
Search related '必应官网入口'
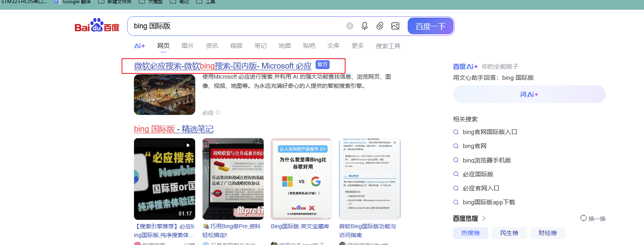(x=481, y=188)
